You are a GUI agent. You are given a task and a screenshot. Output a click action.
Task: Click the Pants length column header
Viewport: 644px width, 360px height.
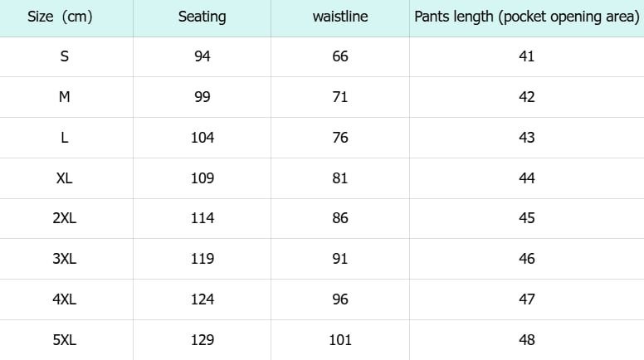[526, 17]
